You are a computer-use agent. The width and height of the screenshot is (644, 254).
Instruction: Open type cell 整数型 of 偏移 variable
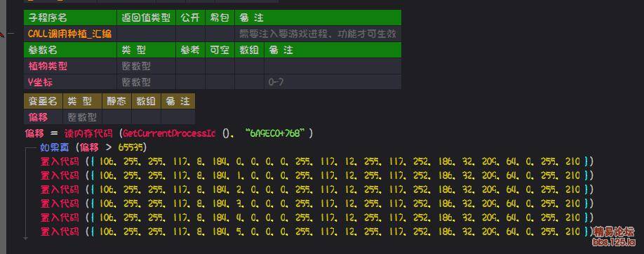[x=82, y=116]
